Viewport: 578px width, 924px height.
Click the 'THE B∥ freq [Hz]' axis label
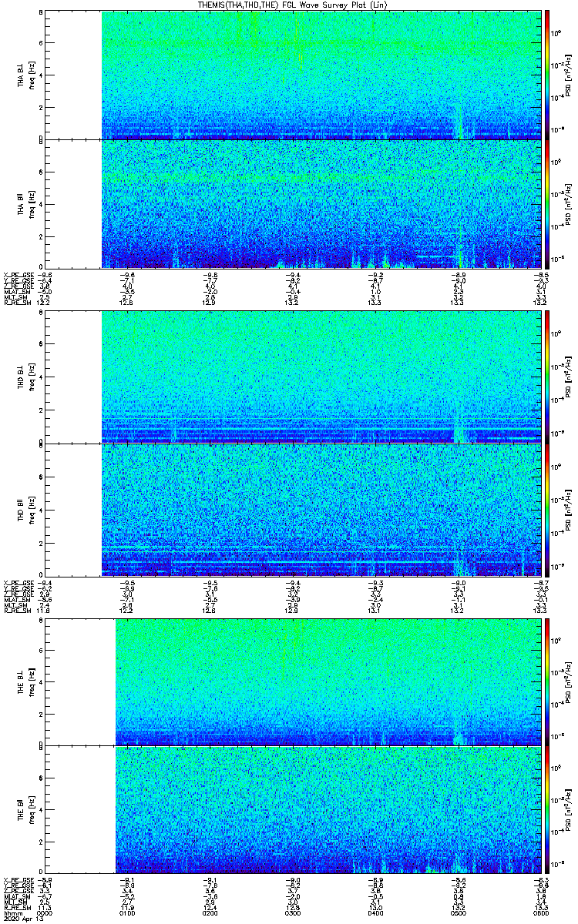click(25, 811)
